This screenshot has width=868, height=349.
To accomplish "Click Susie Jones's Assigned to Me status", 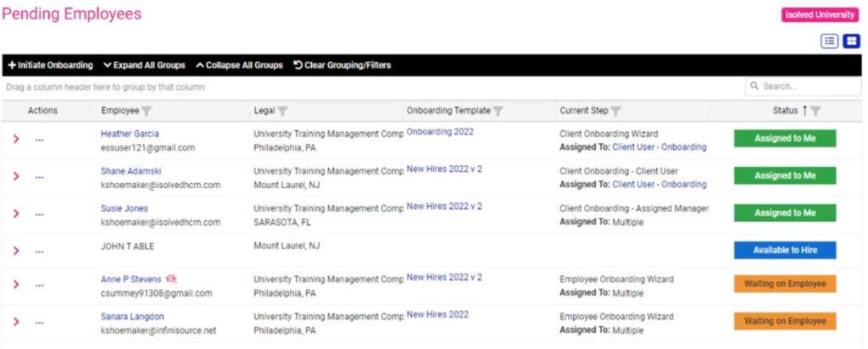I will point(785,213).
